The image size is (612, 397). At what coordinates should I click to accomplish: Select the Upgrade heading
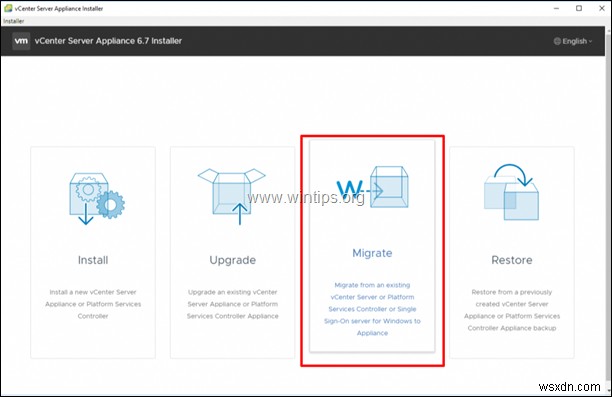point(233,260)
